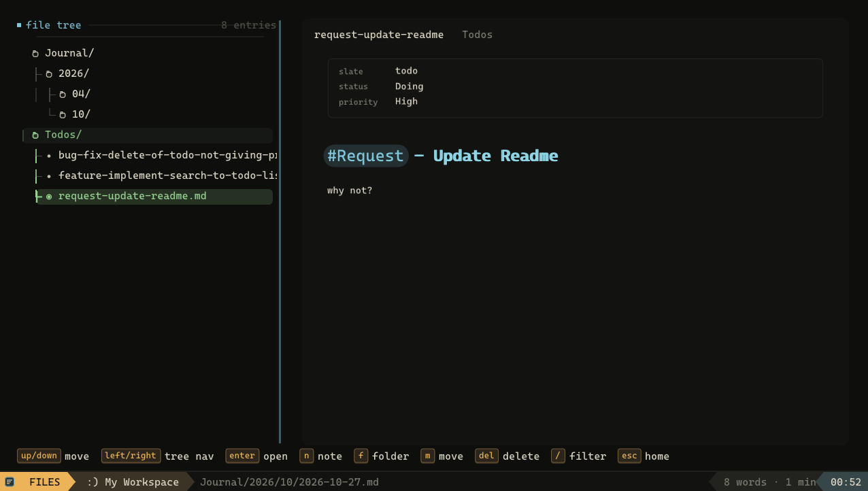Click the 'why not?' body text
This screenshot has width=868, height=491.
[350, 190]
